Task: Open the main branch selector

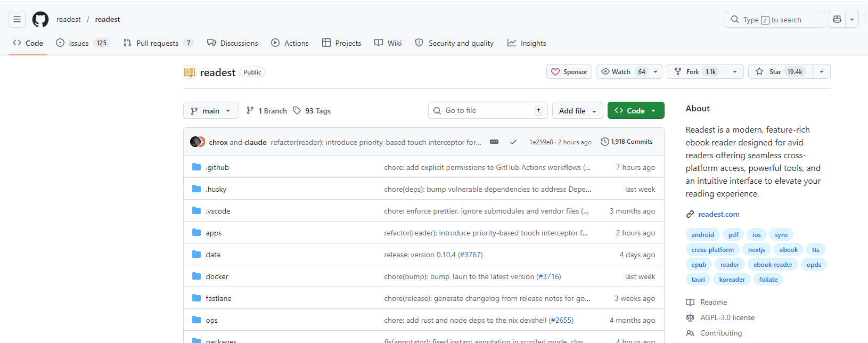Action: tap(211, 110)
